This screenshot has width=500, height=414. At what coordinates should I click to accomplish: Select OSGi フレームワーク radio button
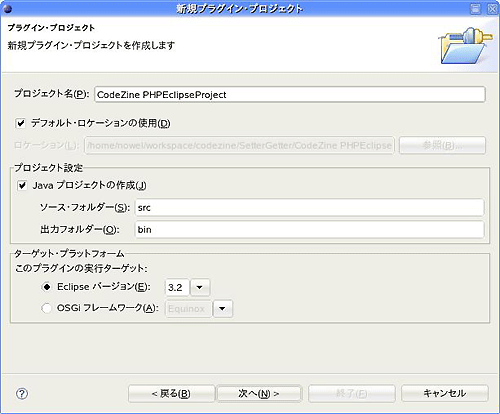point(47,308)
